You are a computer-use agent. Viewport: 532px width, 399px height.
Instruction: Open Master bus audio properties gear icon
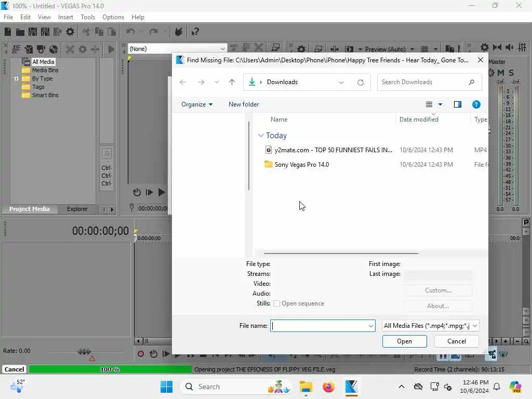click(x=485, y=47)
